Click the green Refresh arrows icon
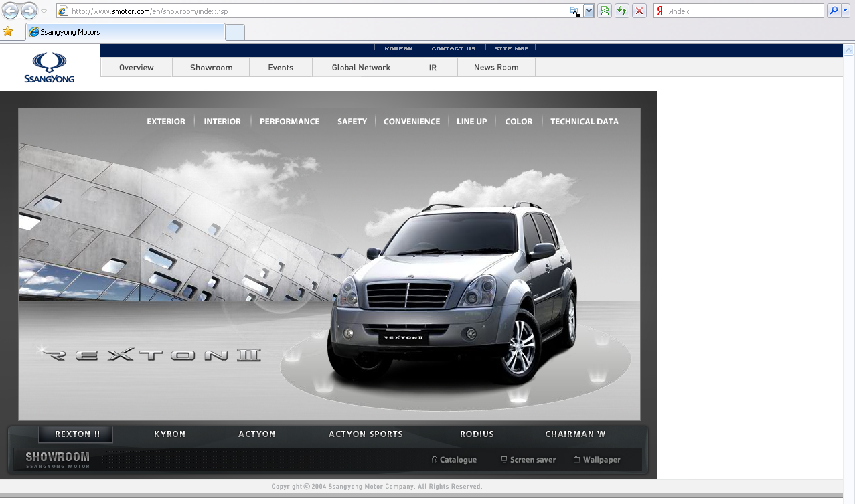This screenshot has width=855, height=504. coord(622,11)
